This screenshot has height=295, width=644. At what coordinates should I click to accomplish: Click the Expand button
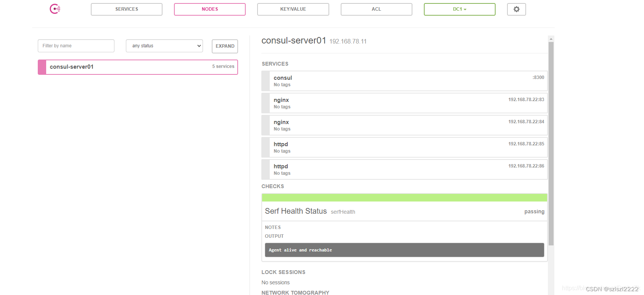tap(225, 46)
